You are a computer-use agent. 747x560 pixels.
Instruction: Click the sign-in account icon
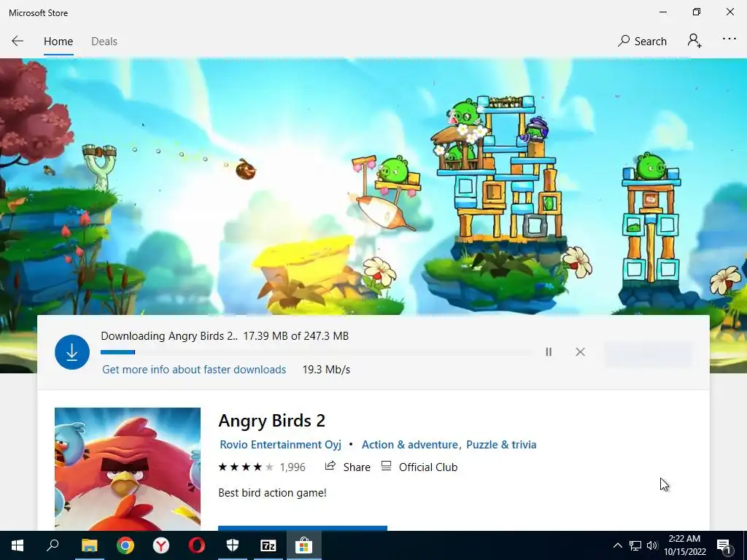[694, 41]
